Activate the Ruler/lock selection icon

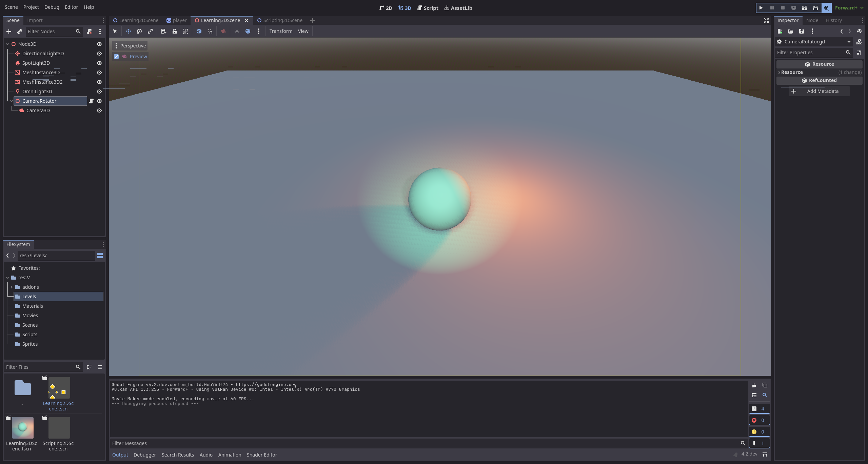pos(175,31)
